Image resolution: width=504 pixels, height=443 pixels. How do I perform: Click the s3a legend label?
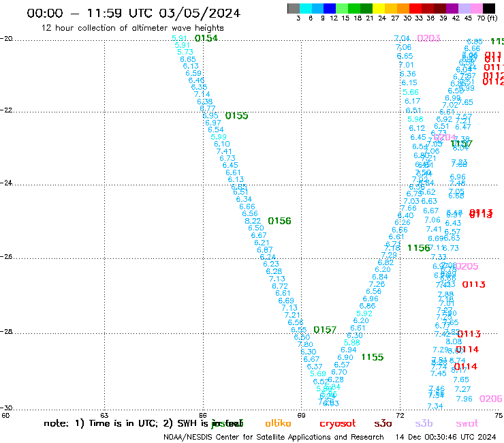pyautogui.click(x=383, y=423)
